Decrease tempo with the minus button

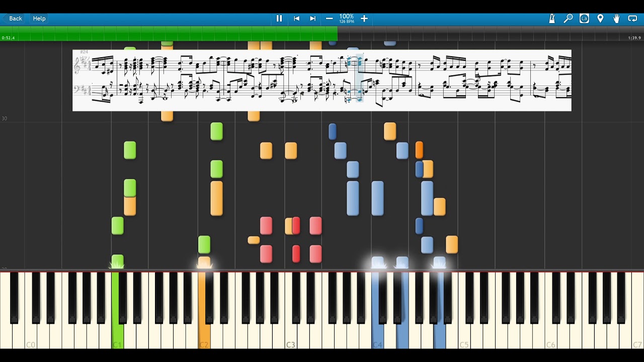pyautogui.click(x=330, y=19)
